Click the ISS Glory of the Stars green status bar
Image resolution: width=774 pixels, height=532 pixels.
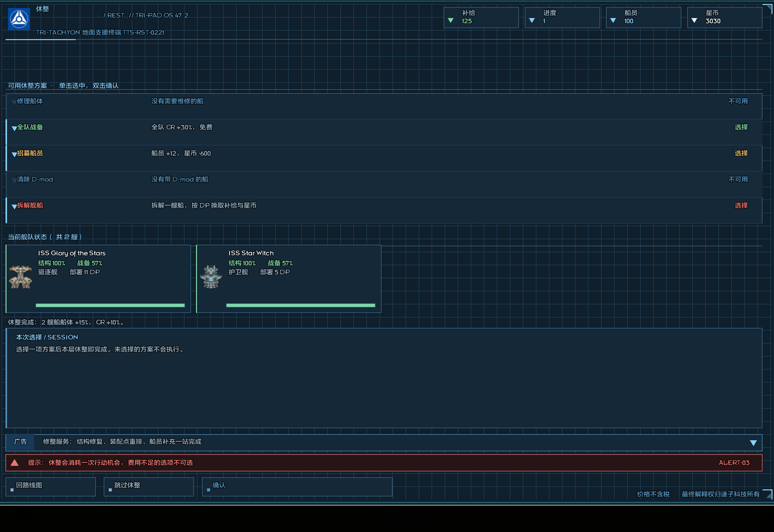110,305
